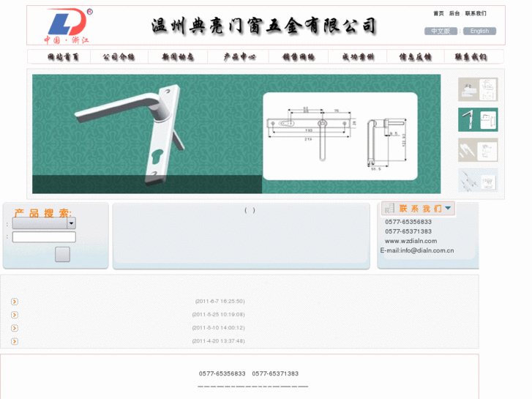
Task: Click the product search keyword text field
Action: (44, 237)
